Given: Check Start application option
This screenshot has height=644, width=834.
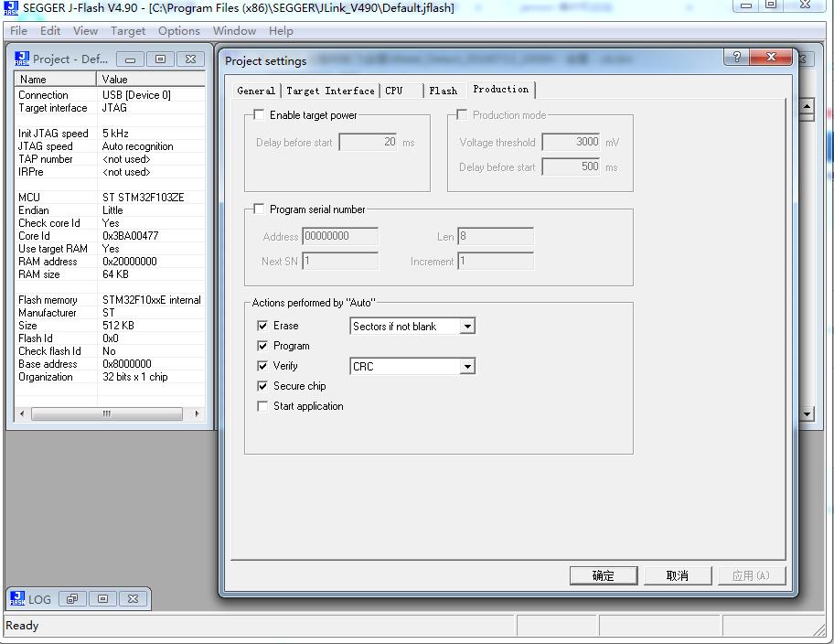Looking at the screenshot, I should pos(262,406).
